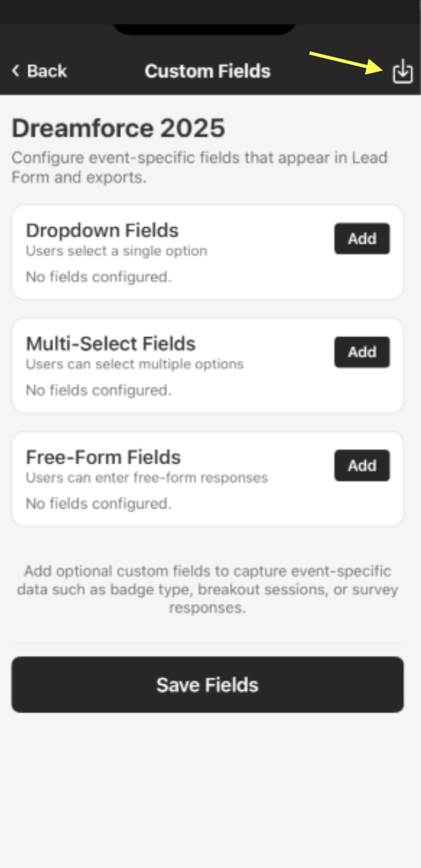Add a new Free-Form field

(x=362, y=466)
